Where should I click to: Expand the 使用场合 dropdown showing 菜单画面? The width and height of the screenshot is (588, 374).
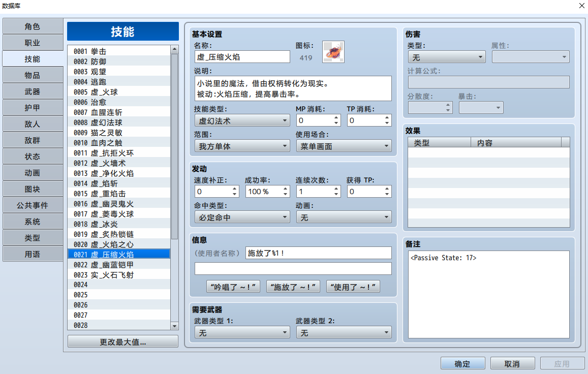click(344, 146)
